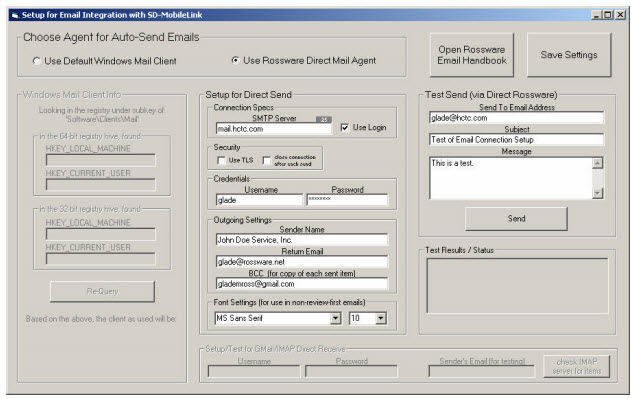635x399 pixels.
Task: Click the SMTP port 25 box
Action: coord(324,119)
